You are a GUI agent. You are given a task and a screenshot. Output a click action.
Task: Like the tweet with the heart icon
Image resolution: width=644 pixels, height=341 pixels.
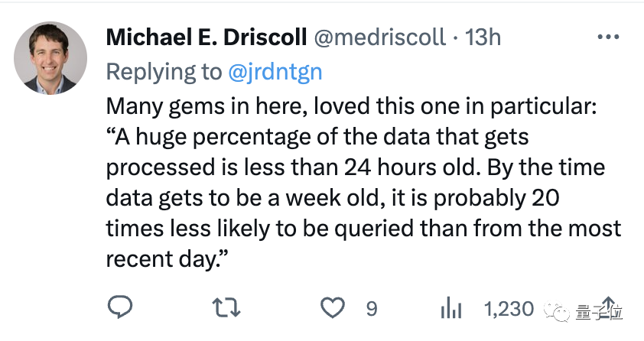pyautogui.click(x=332, y=308)
